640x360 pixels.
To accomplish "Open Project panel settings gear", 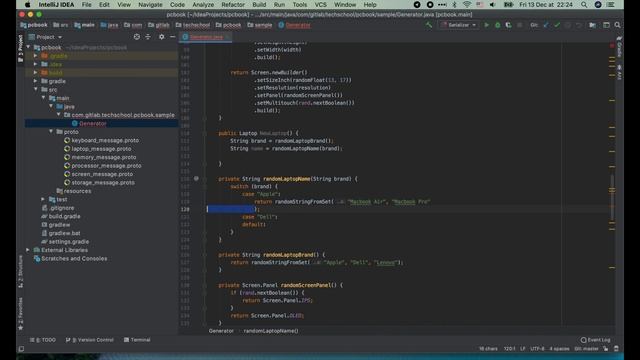I will pyautogui.click(x=162, y=37).
